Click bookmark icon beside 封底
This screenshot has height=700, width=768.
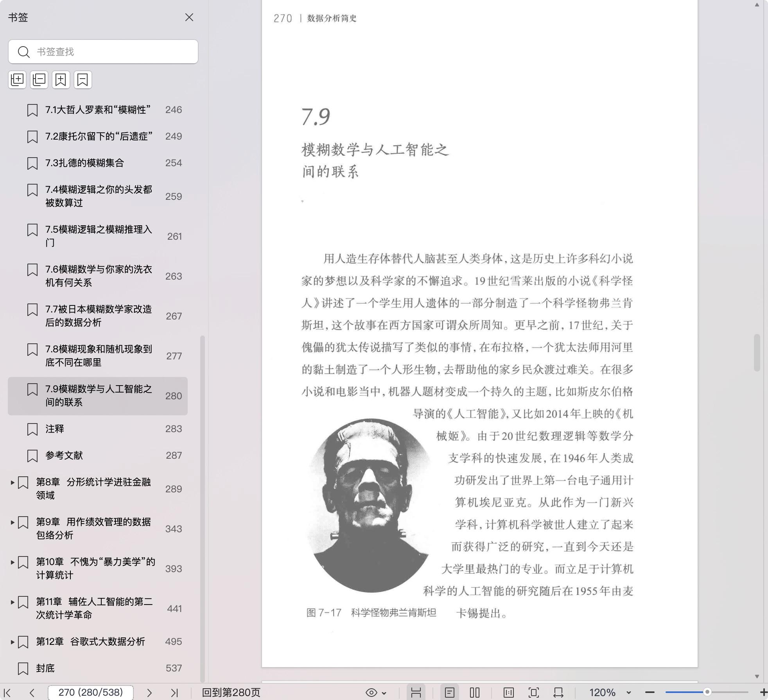pos(23,669)
